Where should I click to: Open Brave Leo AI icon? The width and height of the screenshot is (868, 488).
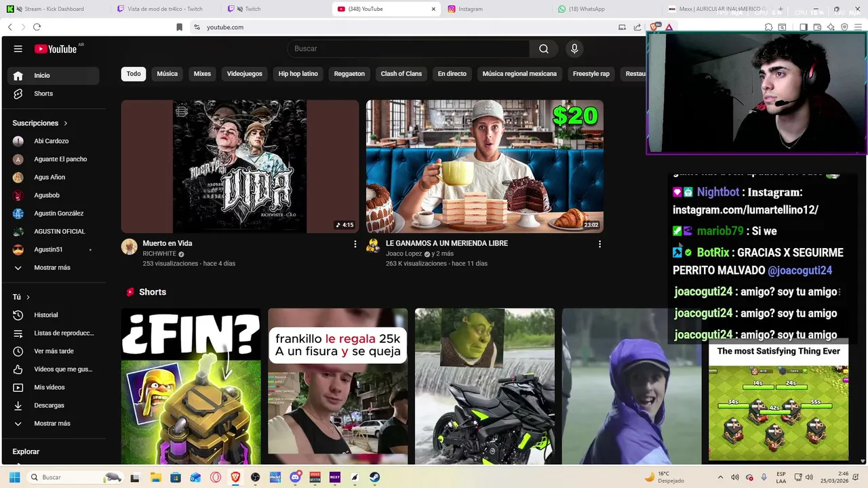click(x=831, y=27)
